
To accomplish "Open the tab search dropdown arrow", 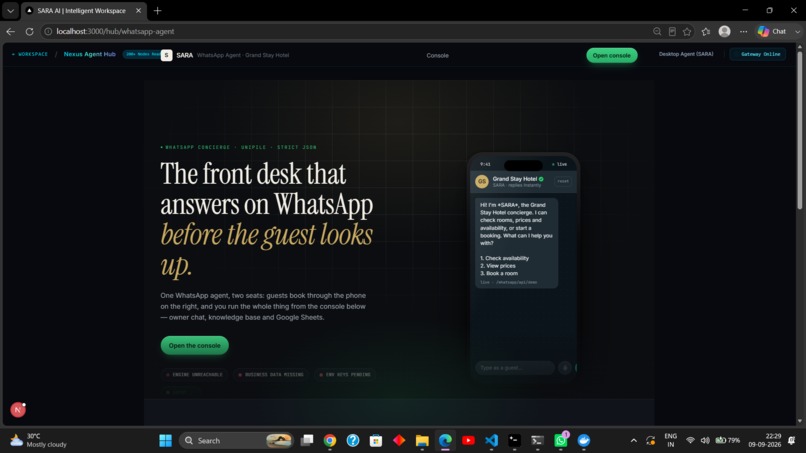I will pos(10,10).
